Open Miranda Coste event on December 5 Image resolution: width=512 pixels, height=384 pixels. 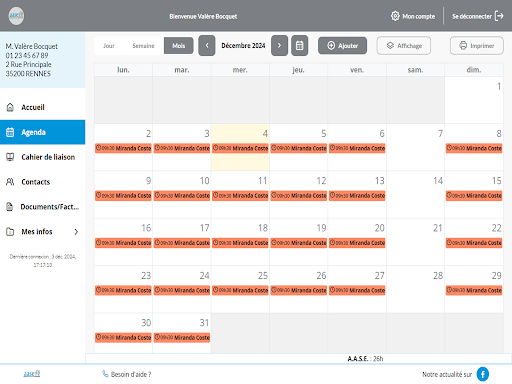click(x=299, y=148)
